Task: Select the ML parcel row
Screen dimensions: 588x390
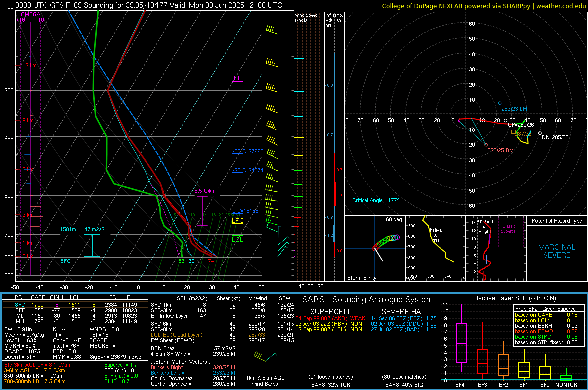Action: pyautogui.click(x=75, y=316)
